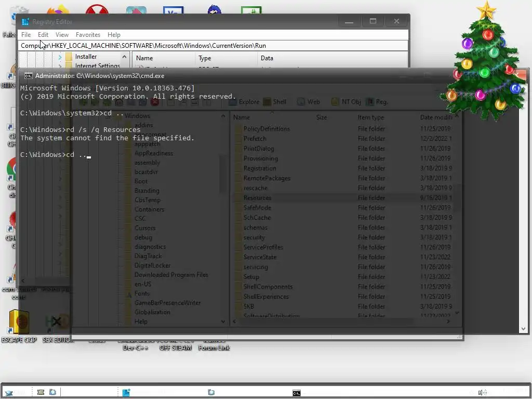Open the File menu in Registry Editor
The width and height of the screenshot is (532, 399).
(x=26, y=35)
